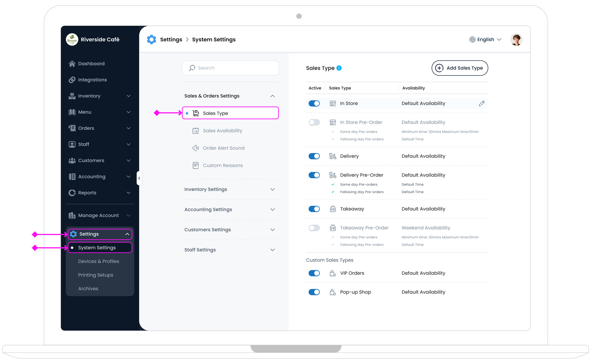This screenshot has width=591, height=364.
Task: Click the Settings breadcrumb link
Action: (x=171, y=39)
